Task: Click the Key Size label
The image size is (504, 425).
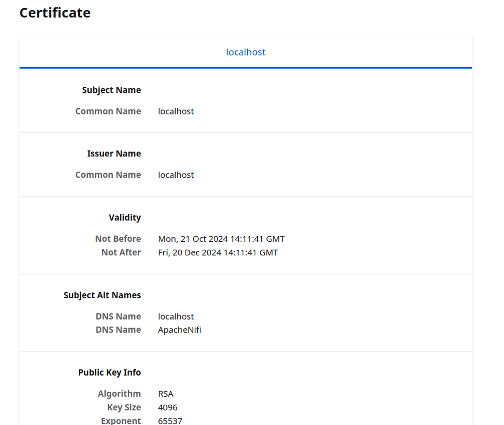Action: (x=124, y=407)
